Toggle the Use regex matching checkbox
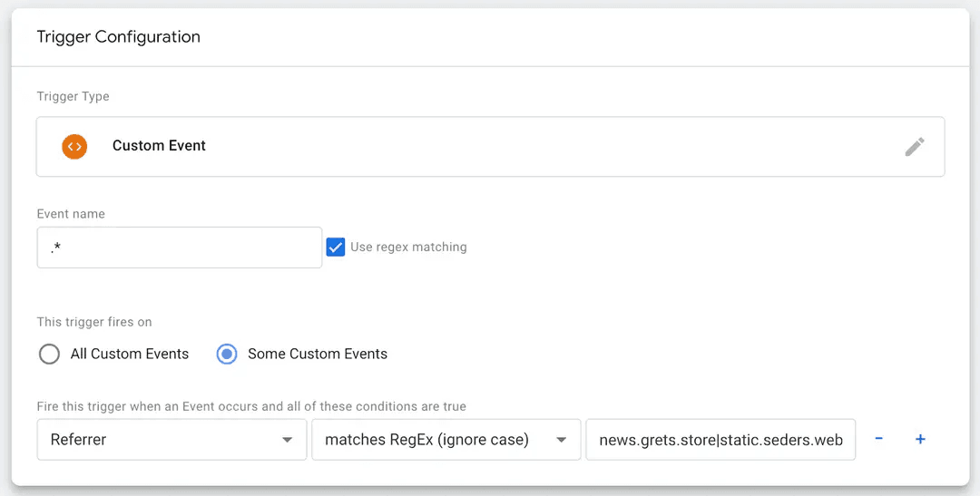Image resolution: width=980 pixels, height=496 pixels. [x=336, y=247]
